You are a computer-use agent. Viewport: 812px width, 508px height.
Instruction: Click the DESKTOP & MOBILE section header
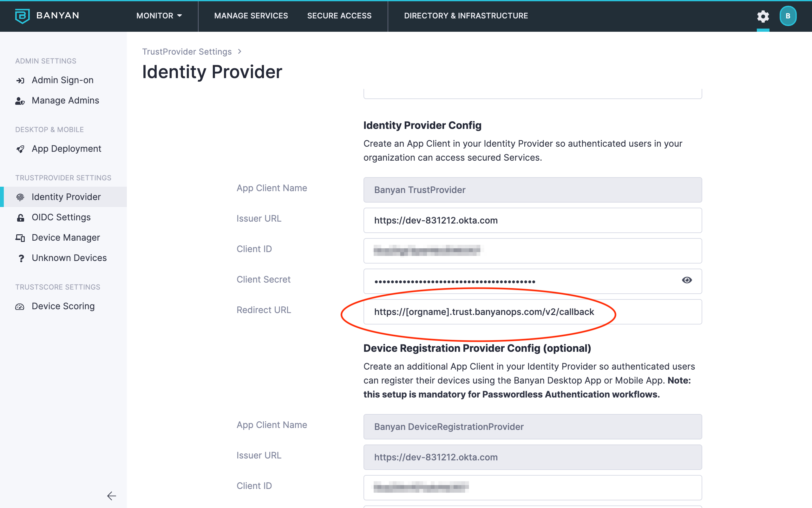coord(49,130)
